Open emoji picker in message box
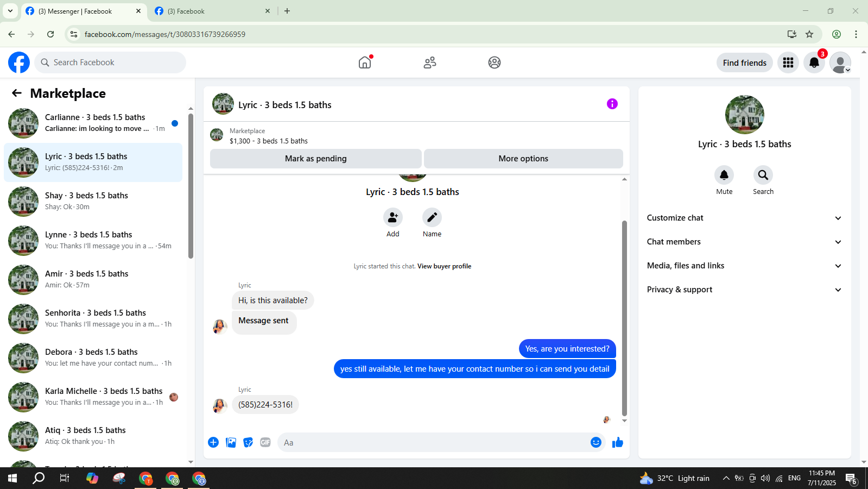The height and width of the screenshot is (489, 868). pyautogui.click(x=596, y=442)
